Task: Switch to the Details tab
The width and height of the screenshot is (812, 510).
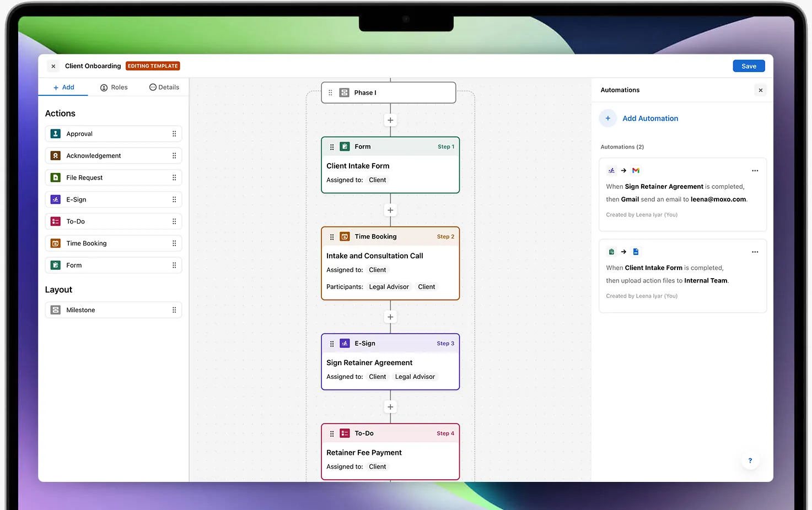Action: (x=164, y=87)
